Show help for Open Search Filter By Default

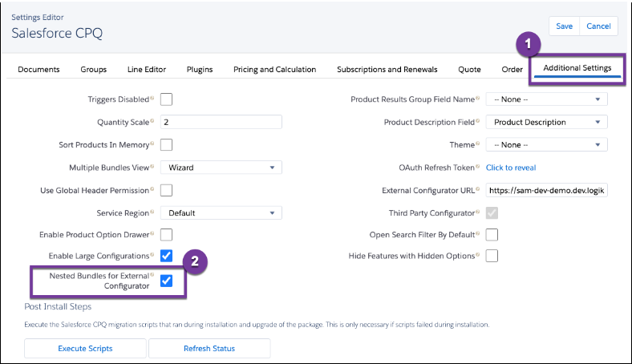(x=478, y=233)
